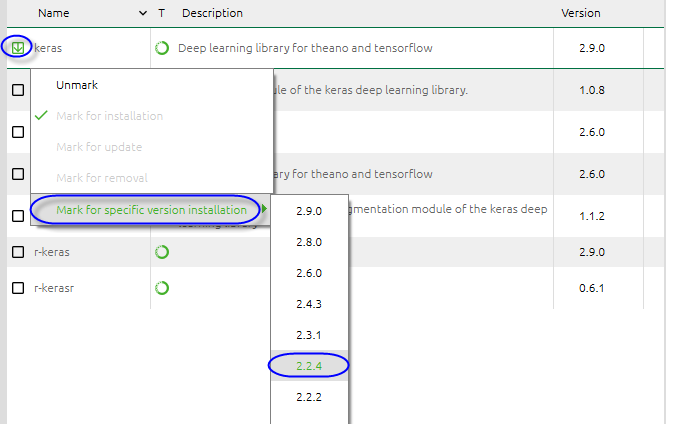
Task: Tick the checkbox for version 1.0.8 package
Action: 18,90
